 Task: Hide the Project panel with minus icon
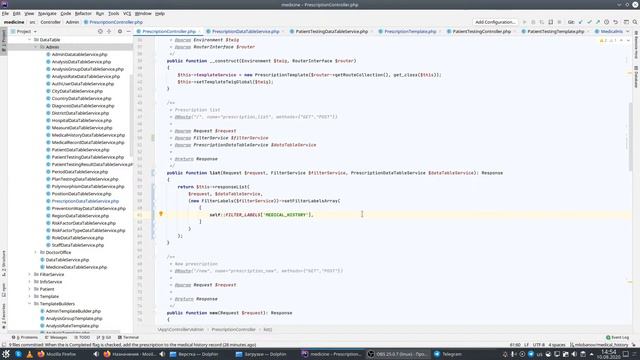click(x=128, y=31)
